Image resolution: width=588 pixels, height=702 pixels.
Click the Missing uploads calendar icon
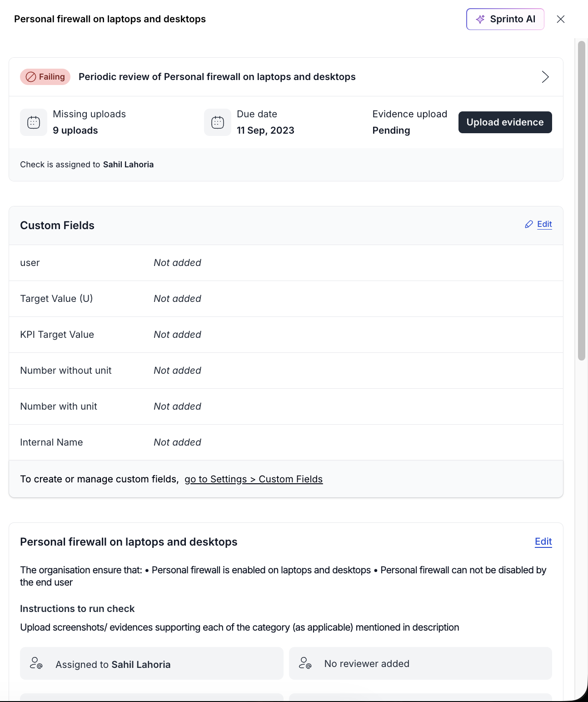pos(34,122)
